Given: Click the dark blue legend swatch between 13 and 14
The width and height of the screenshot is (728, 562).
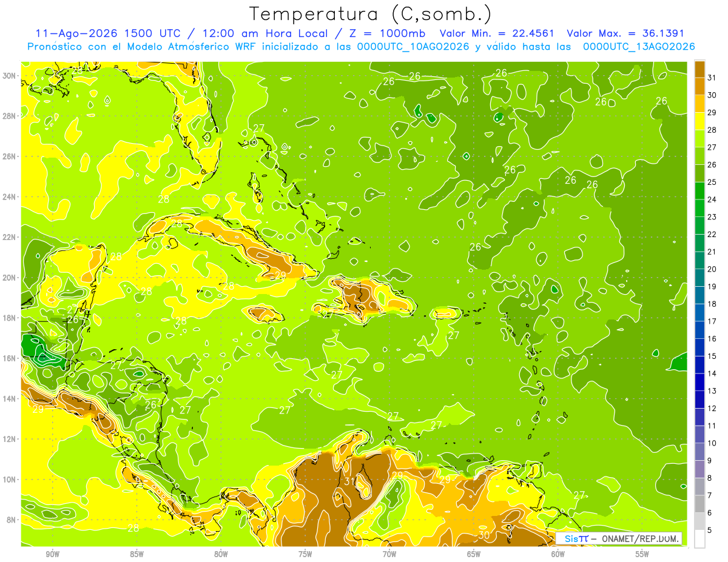Looking at the screenshot, I should [699, 382].
